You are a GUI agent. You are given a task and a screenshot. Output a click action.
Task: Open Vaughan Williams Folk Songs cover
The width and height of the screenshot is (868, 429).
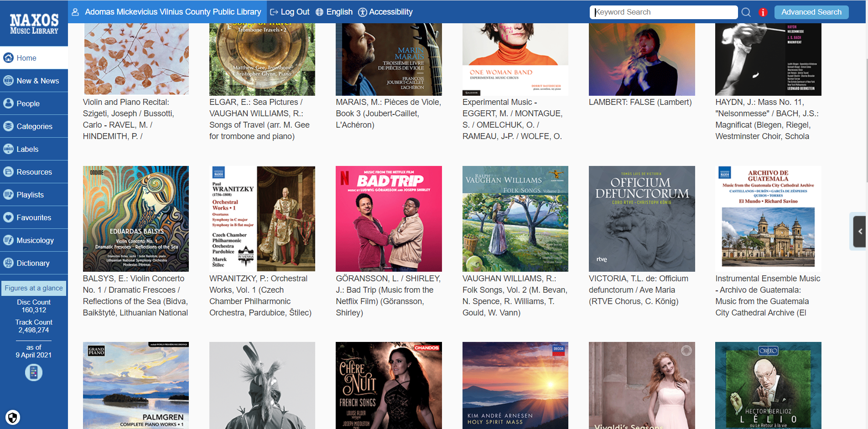point(515,219)
